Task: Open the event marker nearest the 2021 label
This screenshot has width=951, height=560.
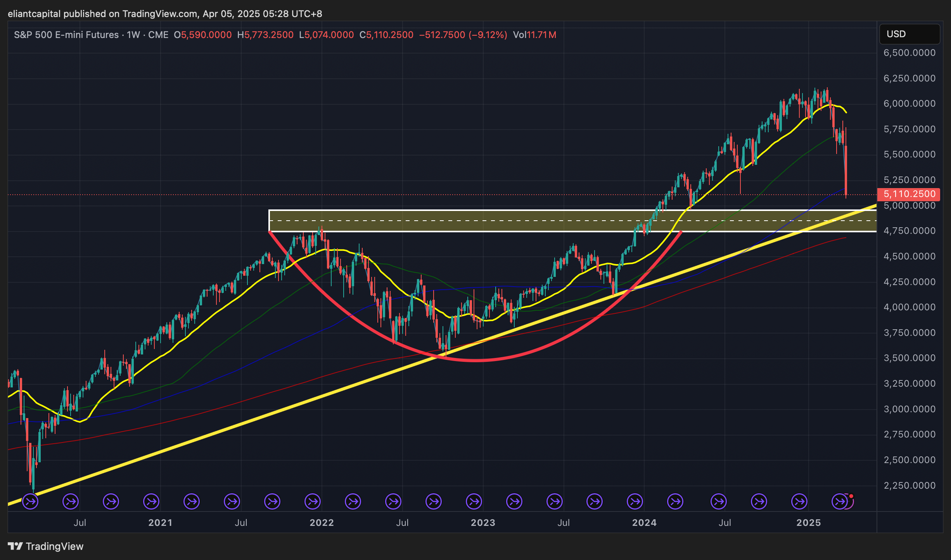Action: [151, 501]
